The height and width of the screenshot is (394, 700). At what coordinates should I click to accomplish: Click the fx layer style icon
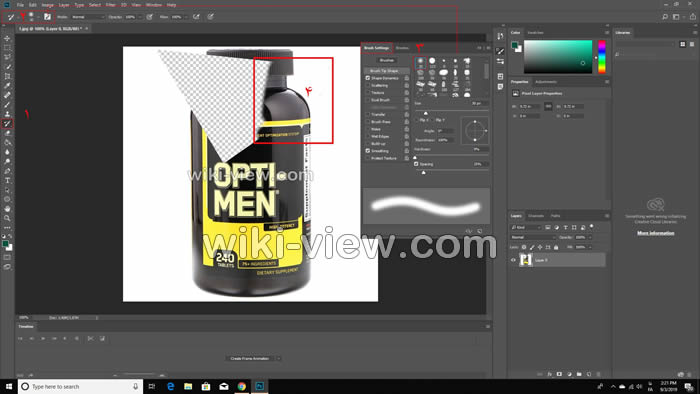pos(550,374)
